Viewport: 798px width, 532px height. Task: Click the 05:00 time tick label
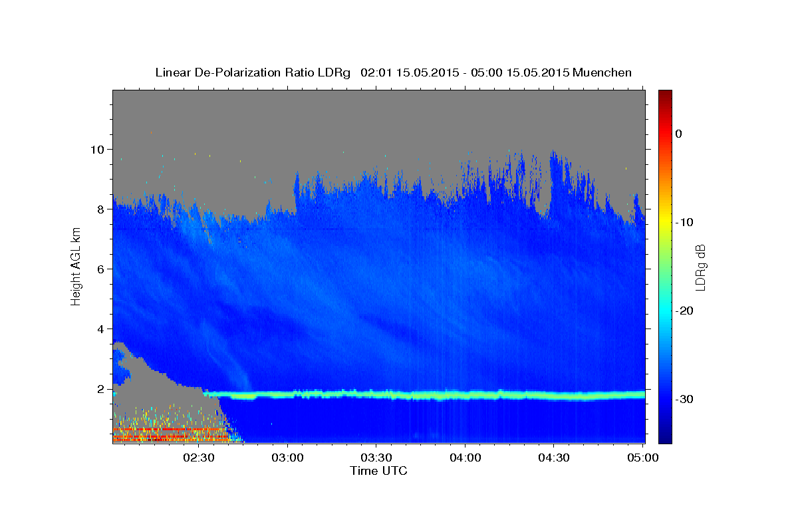click(x=643, y=458)
